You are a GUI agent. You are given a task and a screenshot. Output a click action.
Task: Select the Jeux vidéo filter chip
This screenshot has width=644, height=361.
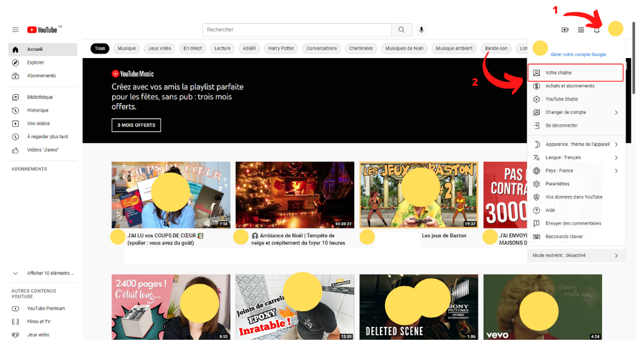tap(159, 48)
